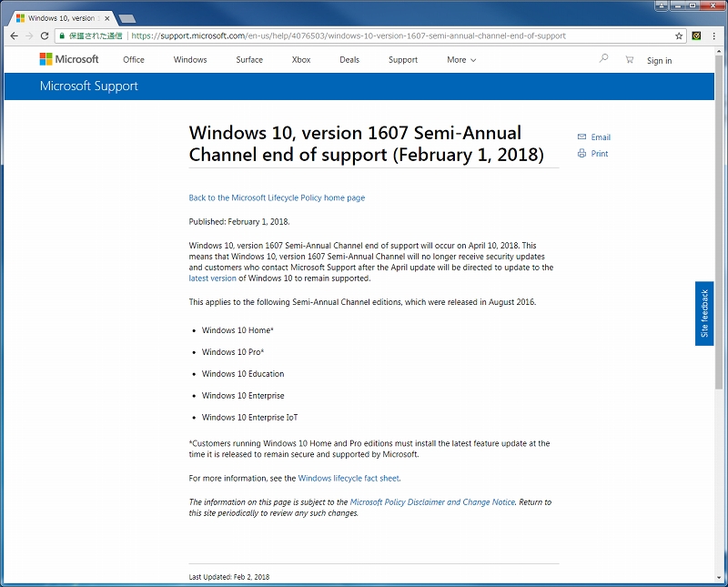Open the Windows lifecycle fact sheet link

tap(349, 479)
